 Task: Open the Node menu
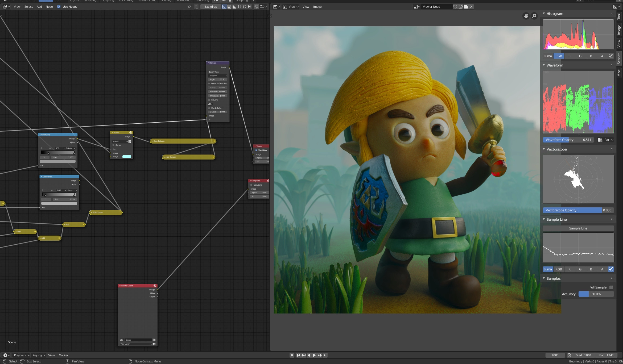[49, 7]
